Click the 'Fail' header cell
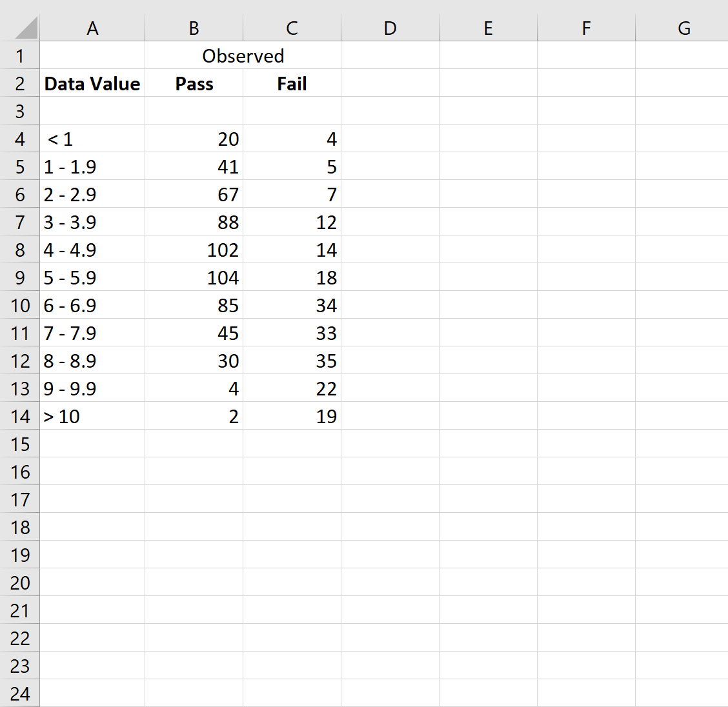The height and width of the screenshot is (707, 728). [292, 83]
